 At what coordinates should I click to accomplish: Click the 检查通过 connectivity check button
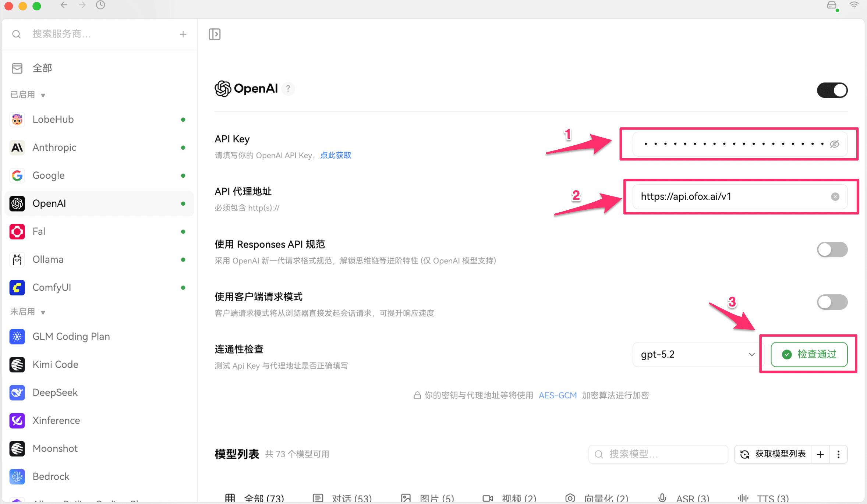pyautogui.click(x=809, y=354)
